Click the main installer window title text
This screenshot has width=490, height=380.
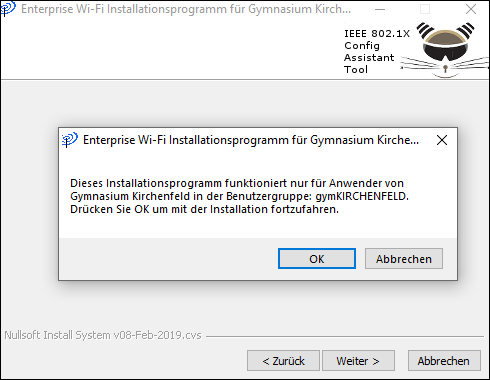pyautogui.click(x=186, y=9)
